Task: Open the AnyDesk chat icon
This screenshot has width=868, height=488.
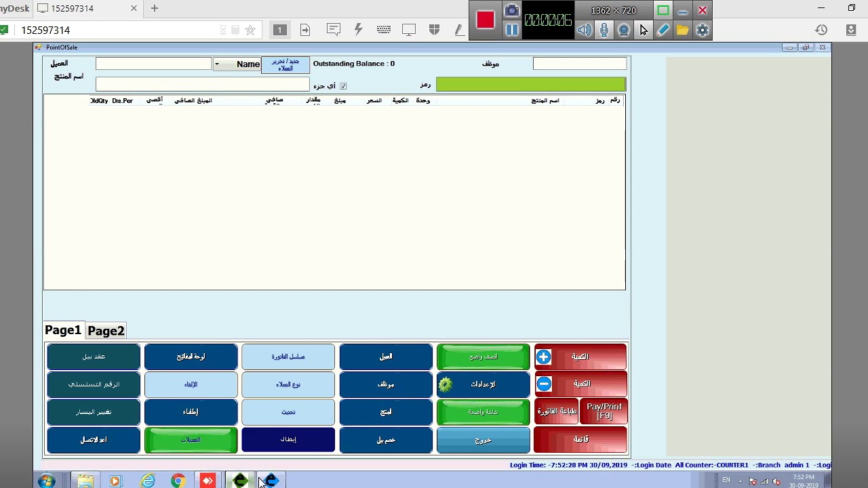Action: point(333,30)
